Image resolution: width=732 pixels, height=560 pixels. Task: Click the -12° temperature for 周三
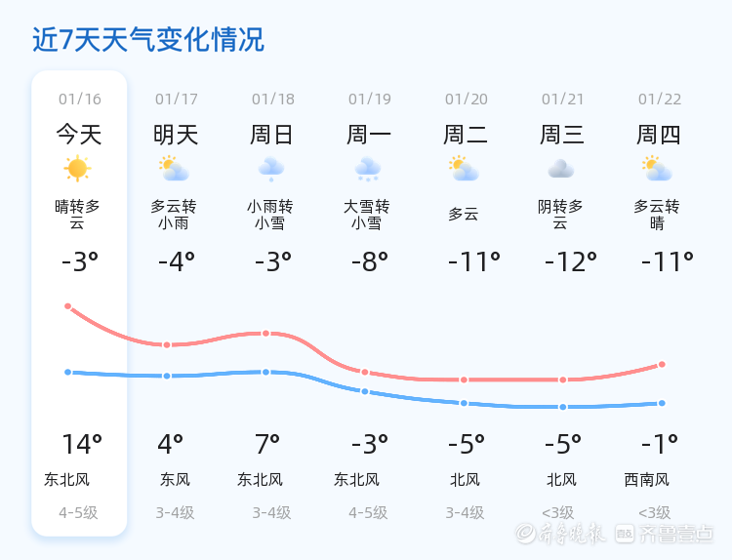point(570,262)
